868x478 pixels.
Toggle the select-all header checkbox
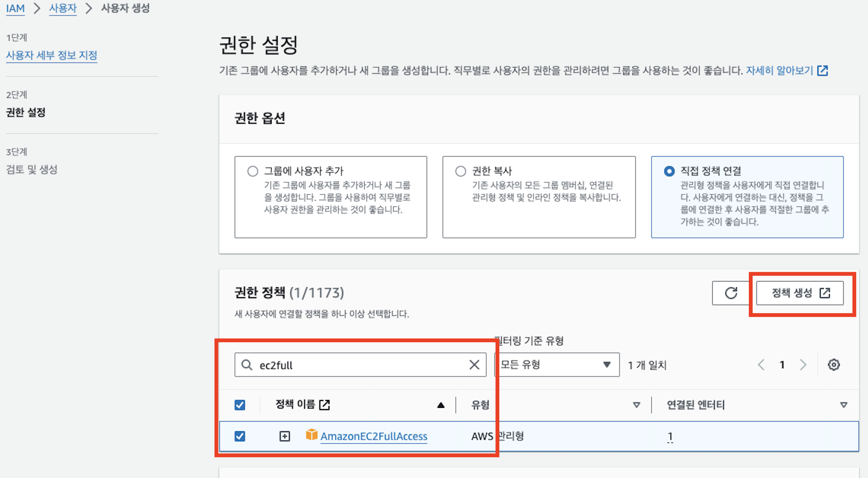pos(240,405)
